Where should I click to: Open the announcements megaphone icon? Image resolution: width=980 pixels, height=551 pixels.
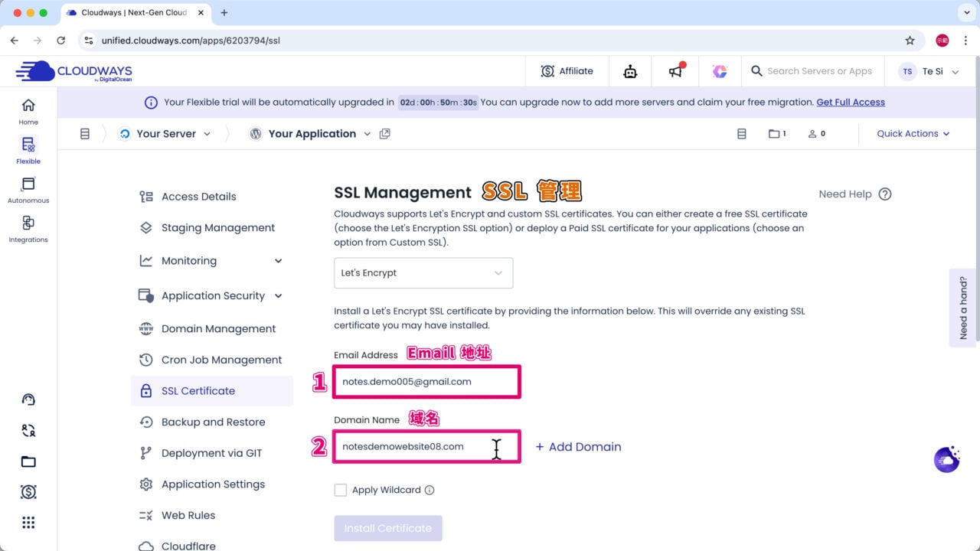click(x=675, y=70)
